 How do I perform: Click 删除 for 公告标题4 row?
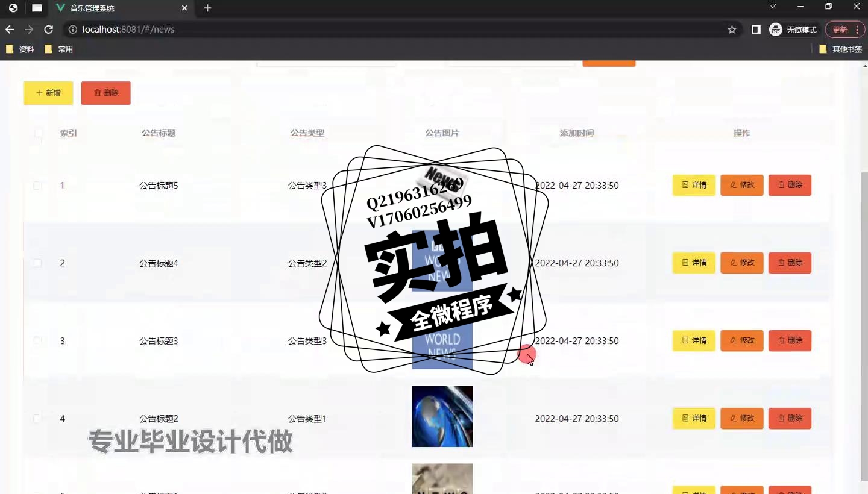coord(790,263)
